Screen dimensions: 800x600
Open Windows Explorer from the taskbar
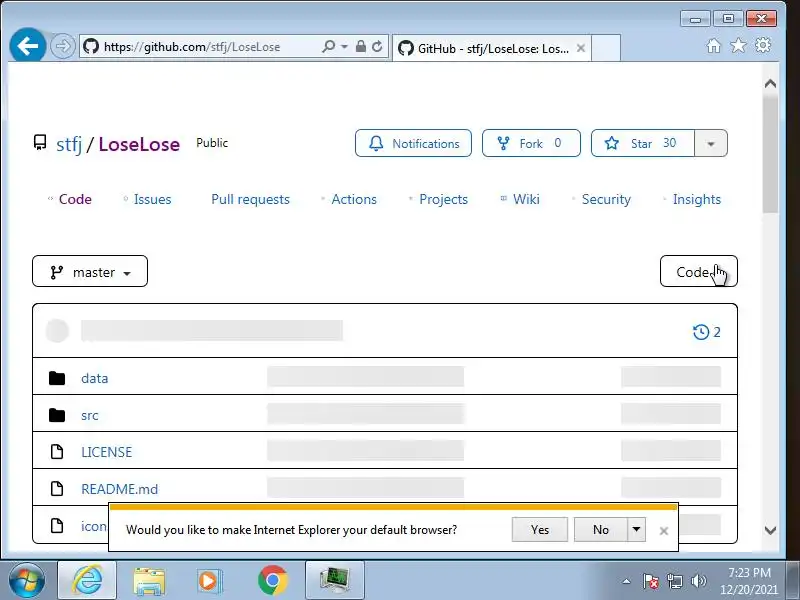149,581
